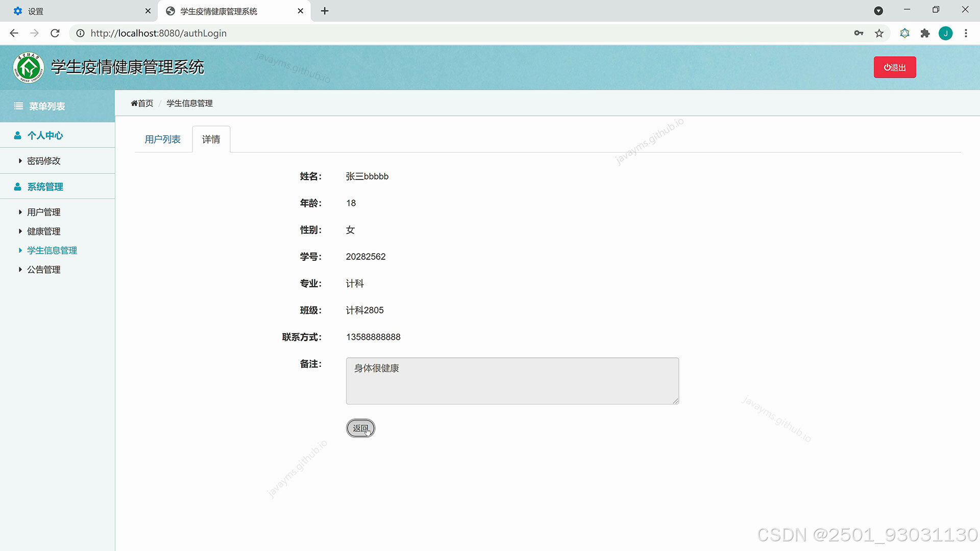Viewport: 980px width, 551px height.
Task: Click the browser forward arrow
Action: point(34,33)
